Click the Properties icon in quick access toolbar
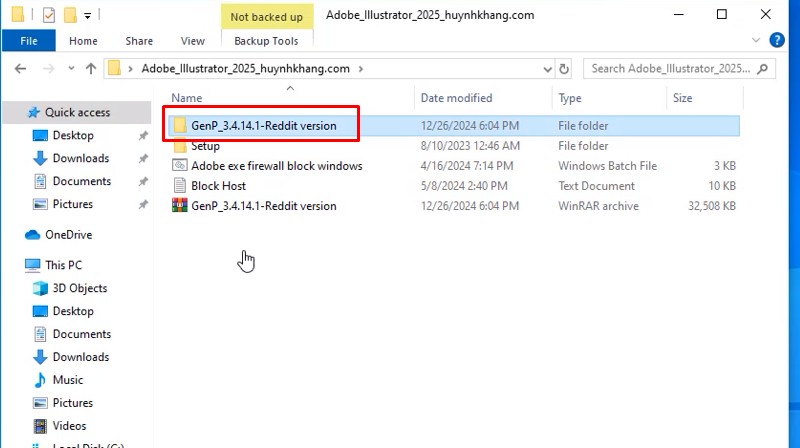This screenshot has height=448, width=800. click(50, 16)
